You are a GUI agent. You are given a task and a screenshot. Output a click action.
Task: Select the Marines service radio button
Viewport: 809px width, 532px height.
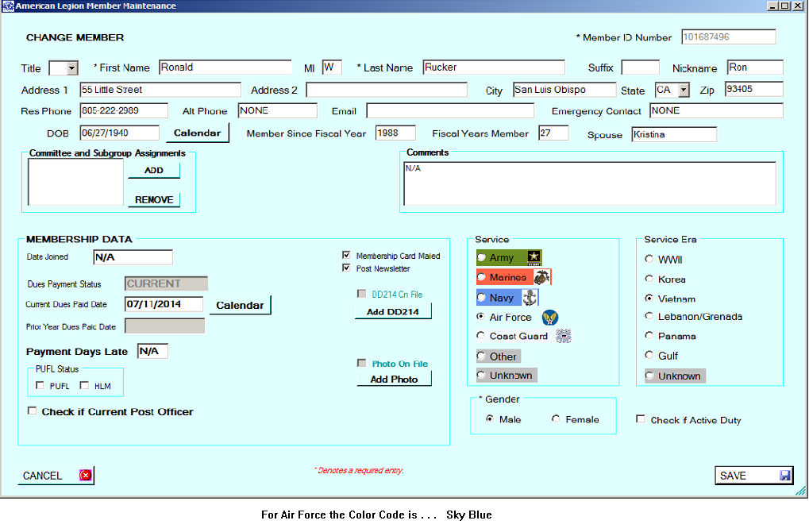tap(481, 277)
